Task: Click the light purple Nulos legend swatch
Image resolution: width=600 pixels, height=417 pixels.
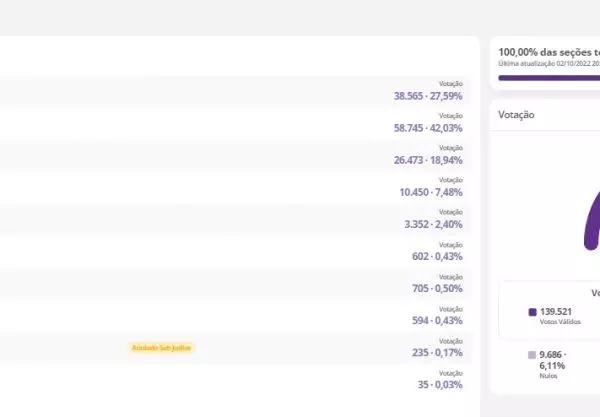Action: point(532,355)
